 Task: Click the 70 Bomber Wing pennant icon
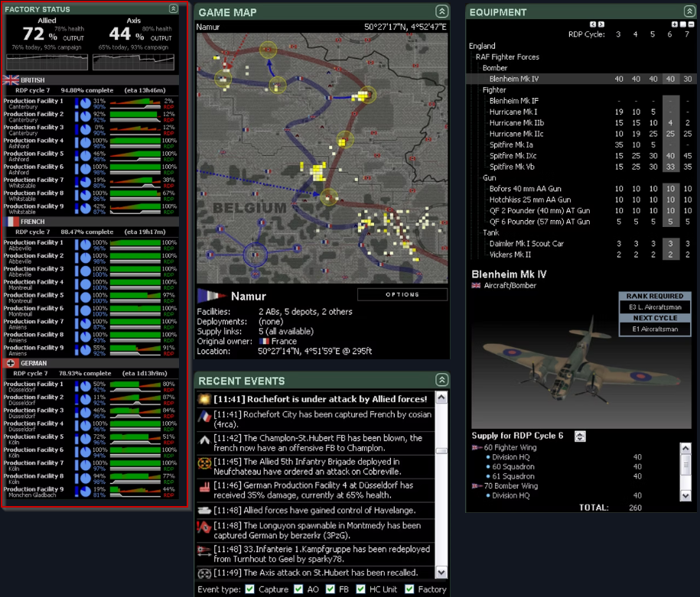(x=477, y=485)
